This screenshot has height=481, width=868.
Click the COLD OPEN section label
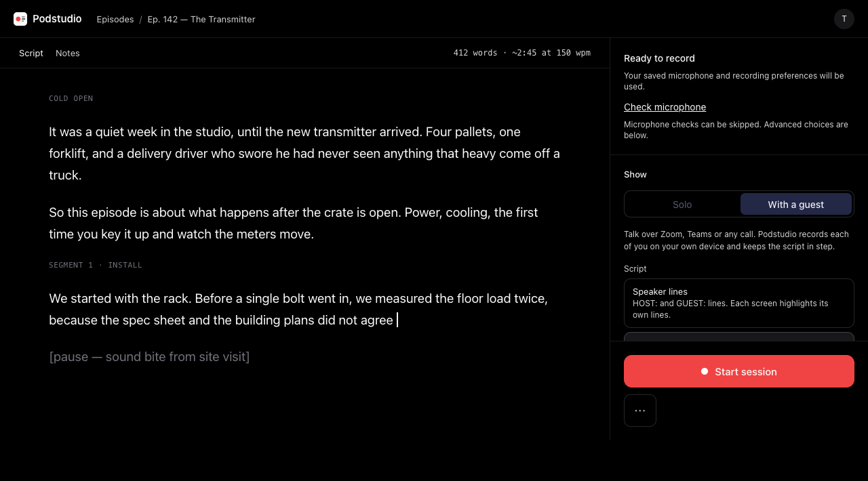pos(71,98)
